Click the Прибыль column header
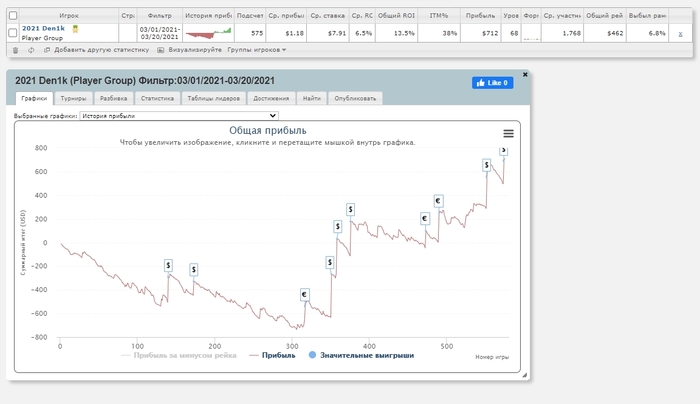700x404 pixels. [480, 16]
